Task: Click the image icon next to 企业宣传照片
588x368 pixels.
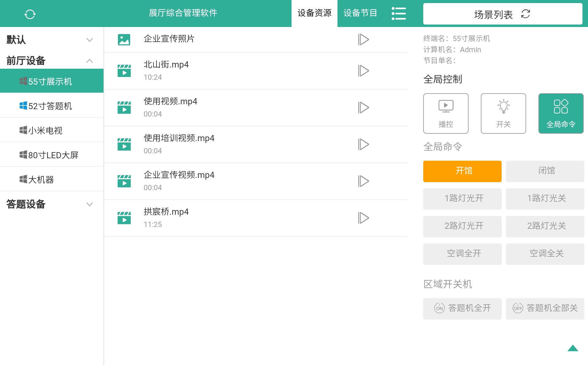Action: (124, 39)
